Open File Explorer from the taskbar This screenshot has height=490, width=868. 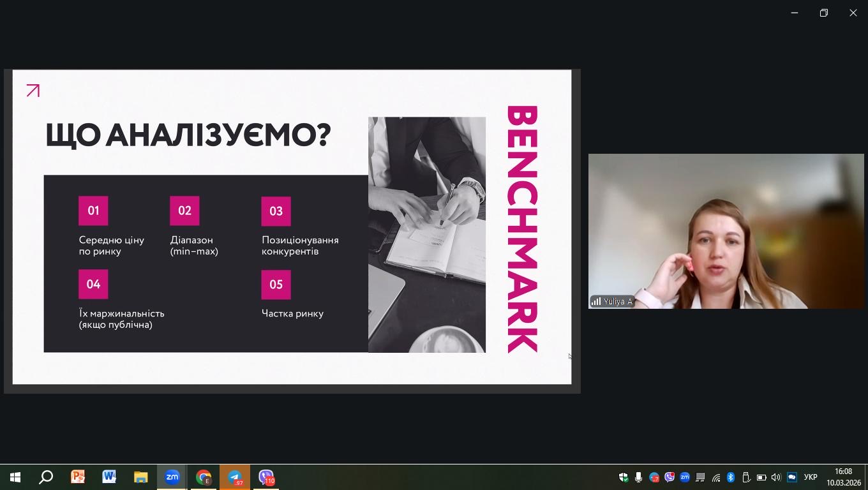[140, 477]
